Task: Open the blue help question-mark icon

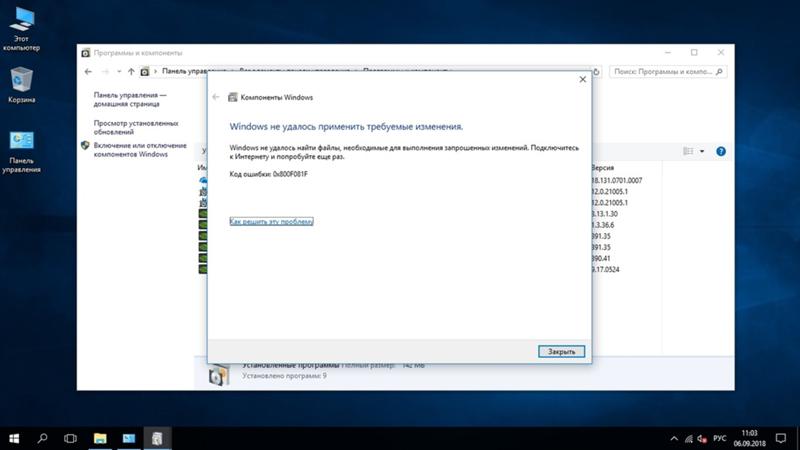Action: point(721,151)
